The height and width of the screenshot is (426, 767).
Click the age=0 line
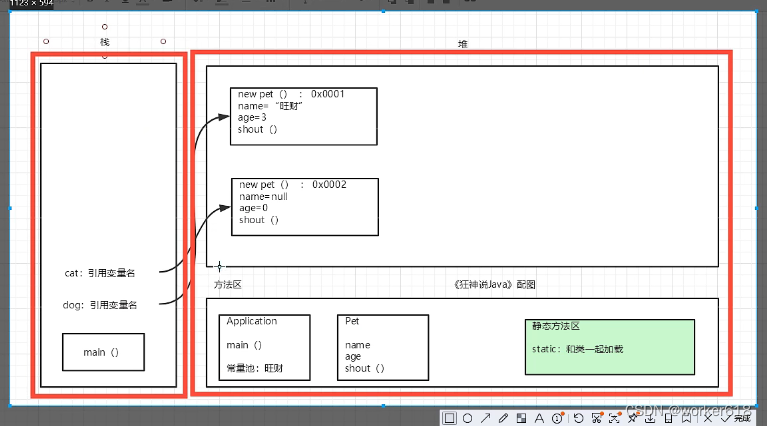(253, 208)
